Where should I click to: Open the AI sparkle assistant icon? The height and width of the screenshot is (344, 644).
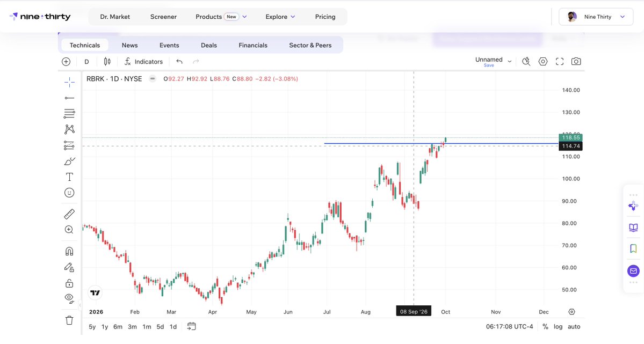tap(633, 206)
